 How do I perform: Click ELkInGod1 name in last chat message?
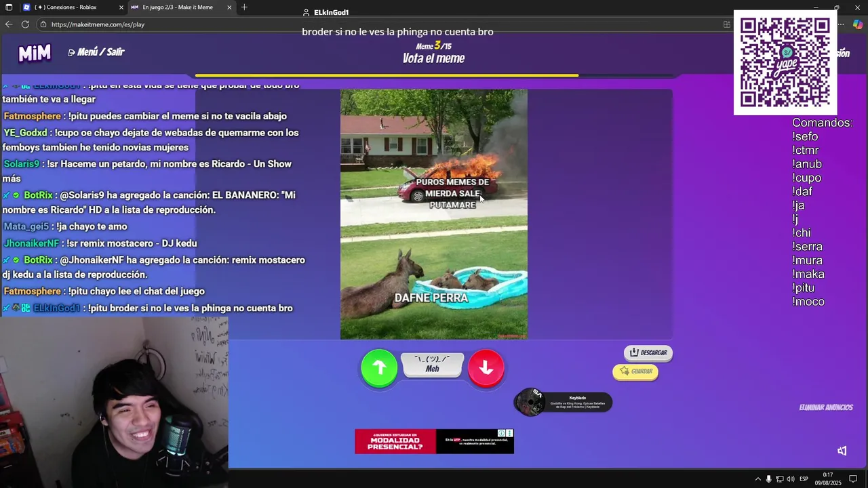[56, 308]
